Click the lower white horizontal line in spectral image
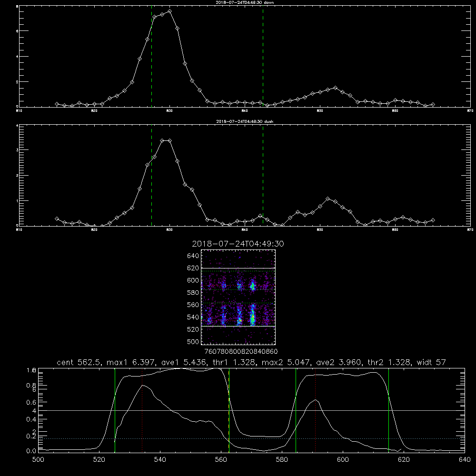476x476 pixels. (x=238, y=326)
